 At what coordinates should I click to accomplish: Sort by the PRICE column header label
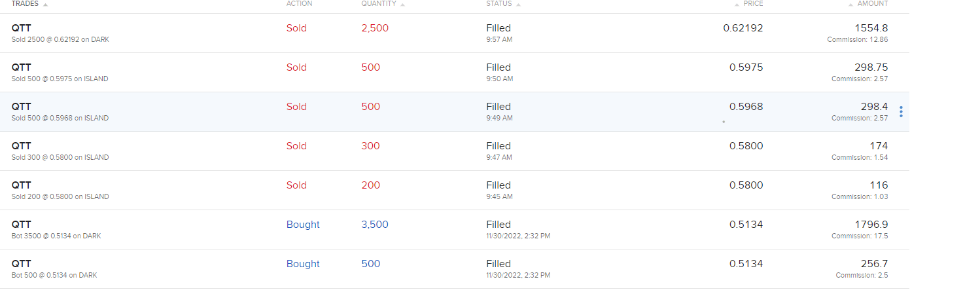tap(753, 4)
